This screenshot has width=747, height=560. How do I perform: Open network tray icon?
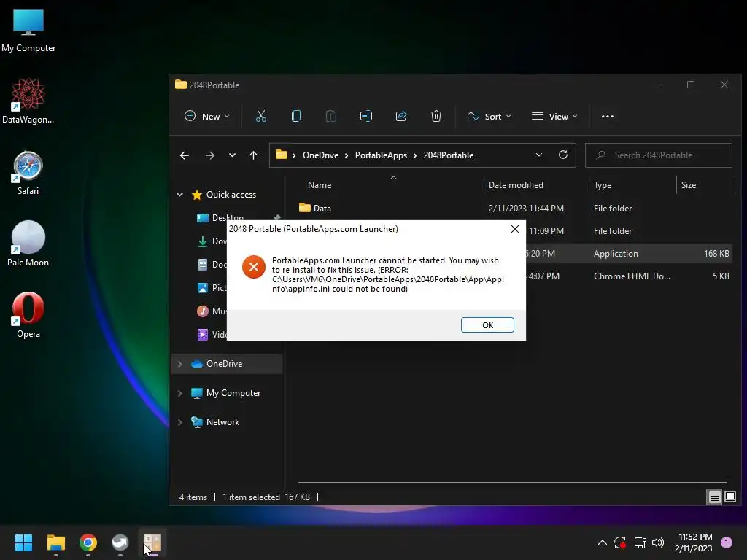(x=640, y=542)
